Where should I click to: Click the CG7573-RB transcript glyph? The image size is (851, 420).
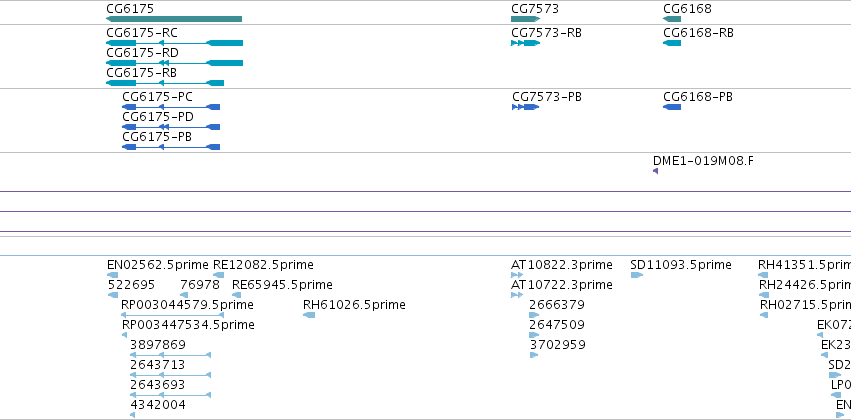coord(525,43)
